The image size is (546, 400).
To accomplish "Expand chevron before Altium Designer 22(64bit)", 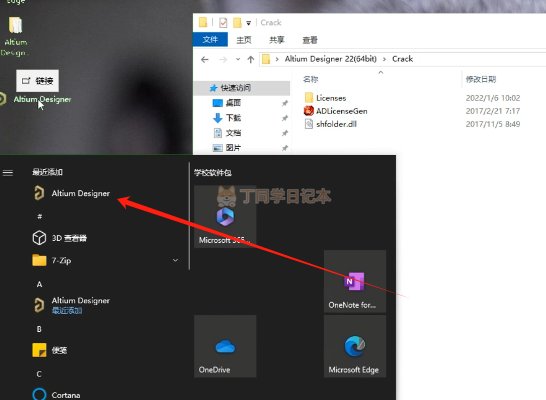I will (x=277, y=59).
